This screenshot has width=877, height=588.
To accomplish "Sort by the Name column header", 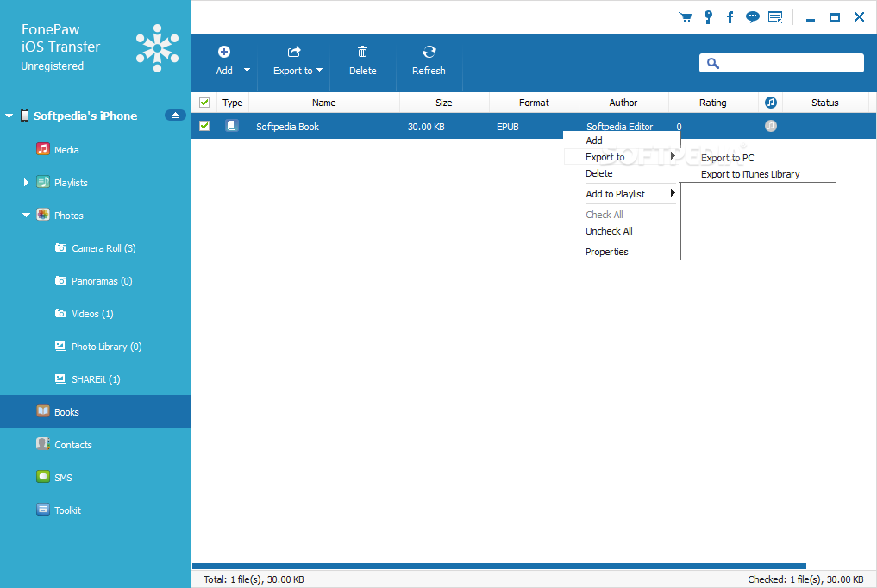I will click(324, 103).
